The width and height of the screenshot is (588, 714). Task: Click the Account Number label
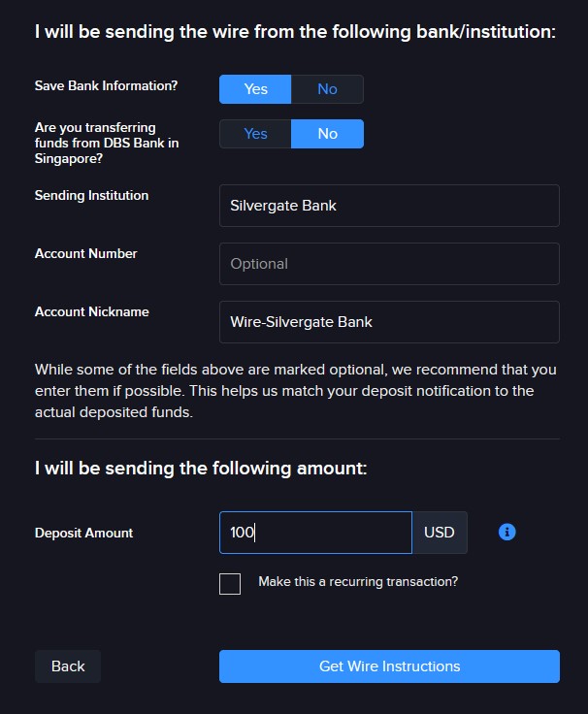[86, 253]
